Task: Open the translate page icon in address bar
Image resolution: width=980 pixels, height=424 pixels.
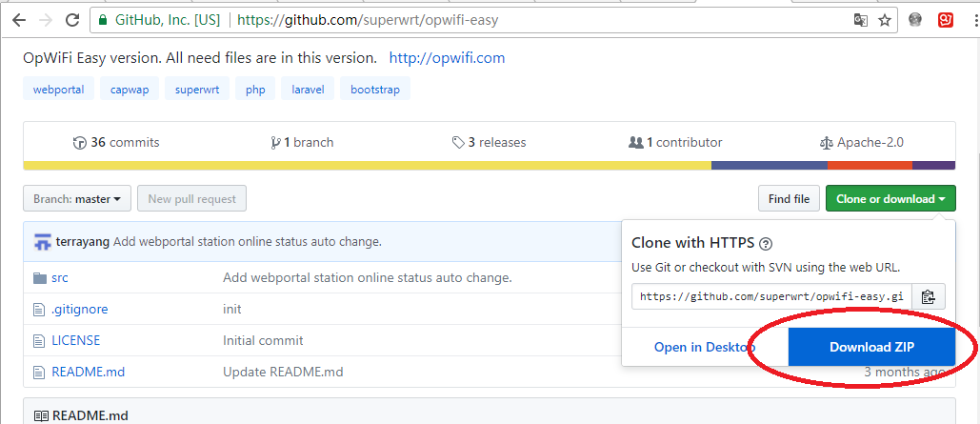Action: coord(861,20)
